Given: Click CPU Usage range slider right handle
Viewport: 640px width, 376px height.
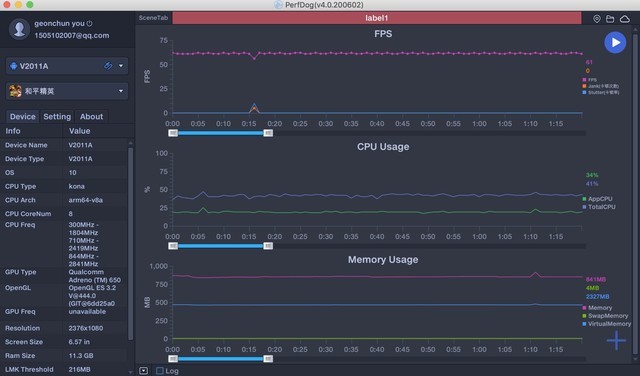Looking at the screenshot, I should pyautogui.click(x=268, y=246).
